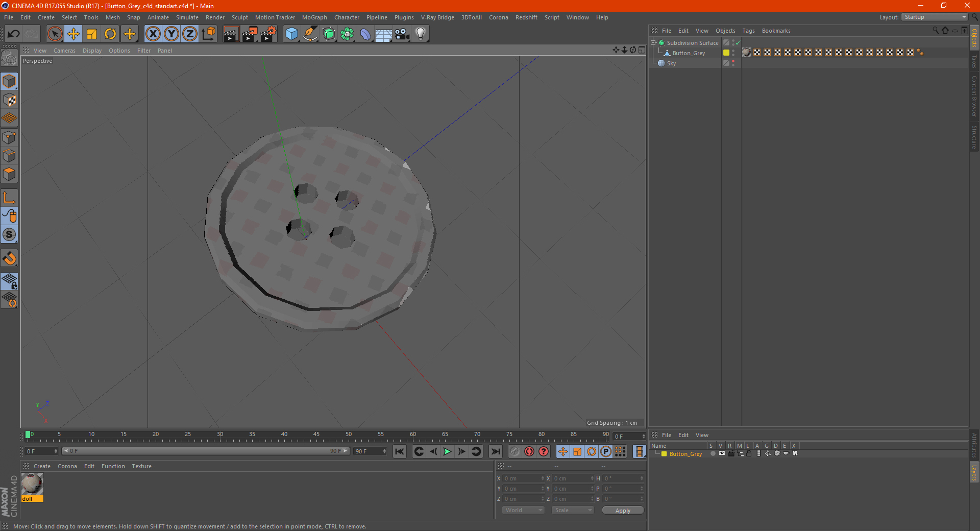The height and width of the screenshot is (531, 980).
Task: Open the Layout Startup dropdown
Action: [935, 17]
